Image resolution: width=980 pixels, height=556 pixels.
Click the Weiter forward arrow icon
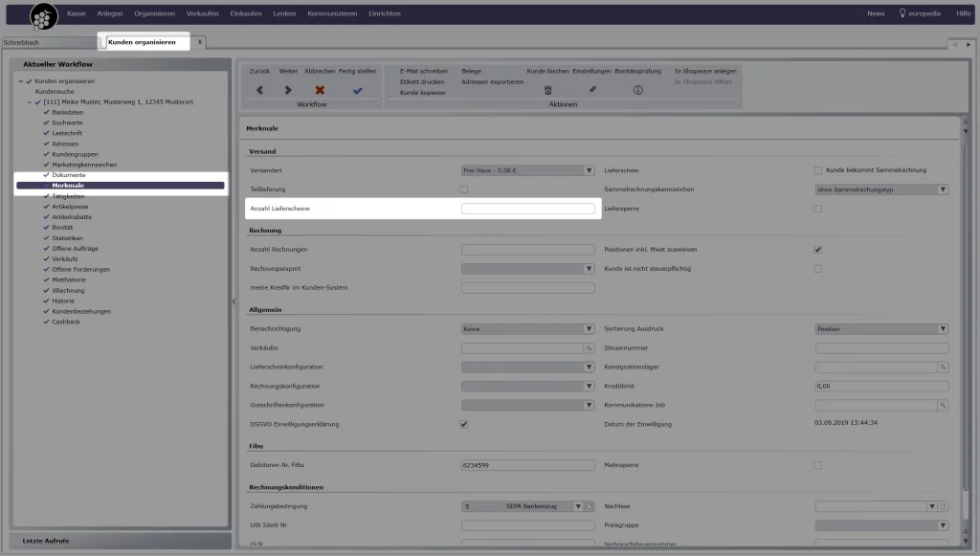tap(288, 90)
